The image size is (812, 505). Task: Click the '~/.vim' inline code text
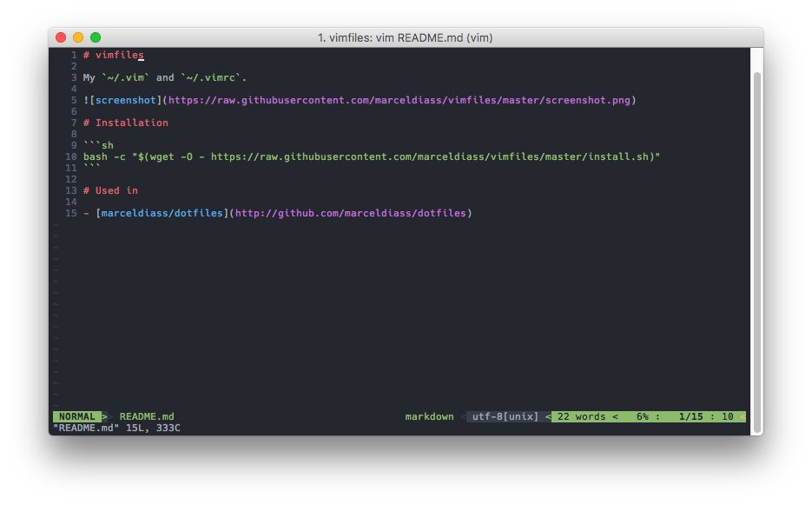125,77
